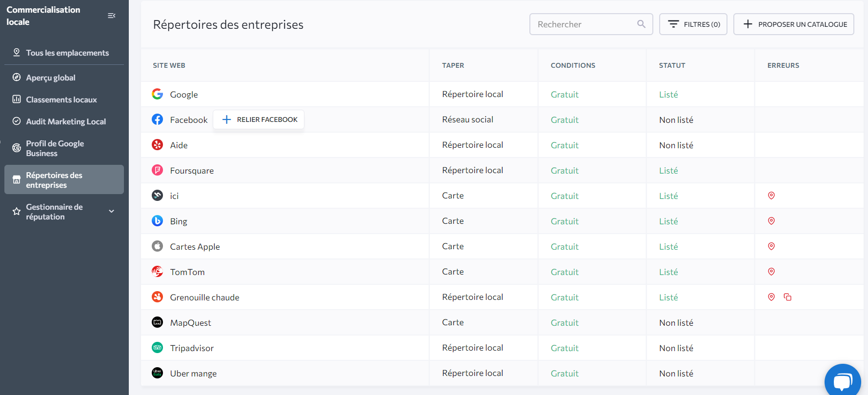This screenshot has width=868, height=395.
Task: Expand Gestionnaire de réputation submenu
Action: pos(112,211)
